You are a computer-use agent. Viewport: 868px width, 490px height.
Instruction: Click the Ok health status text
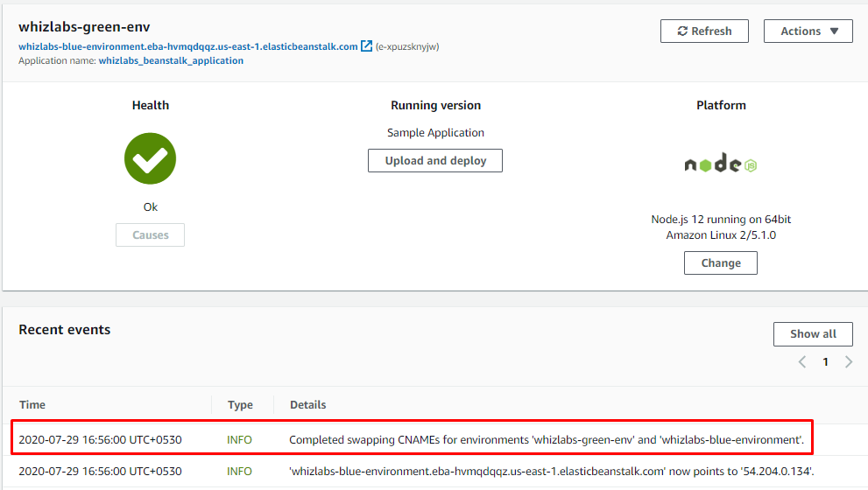pos(150,206)
